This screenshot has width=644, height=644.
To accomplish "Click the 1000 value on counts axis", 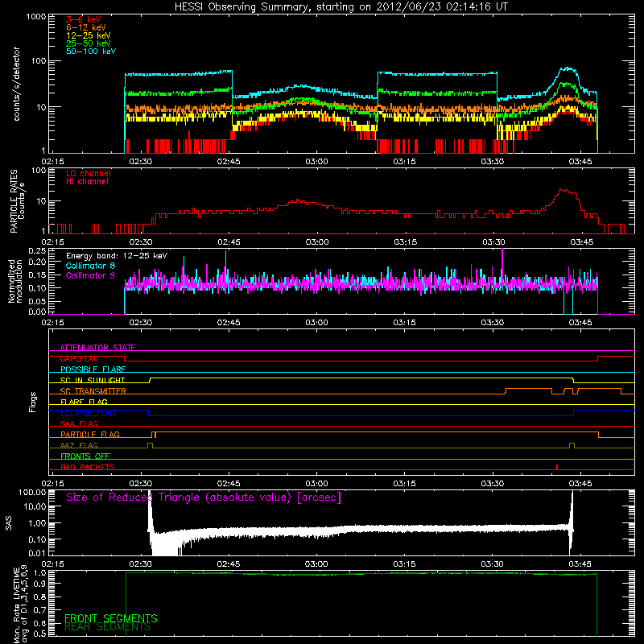I will click(x=36, y=17).
